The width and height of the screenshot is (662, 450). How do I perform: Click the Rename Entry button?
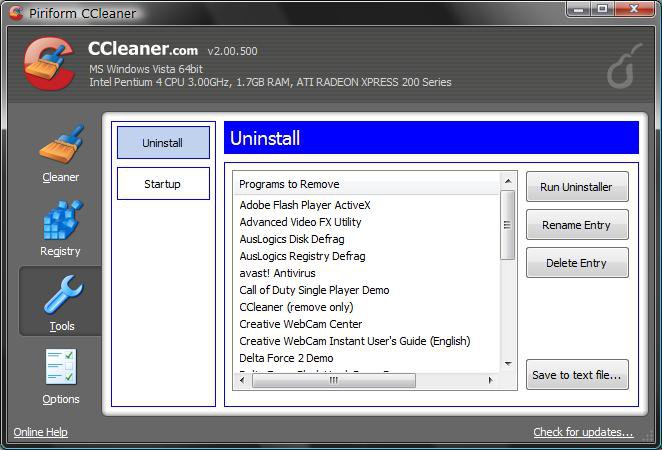577,225
